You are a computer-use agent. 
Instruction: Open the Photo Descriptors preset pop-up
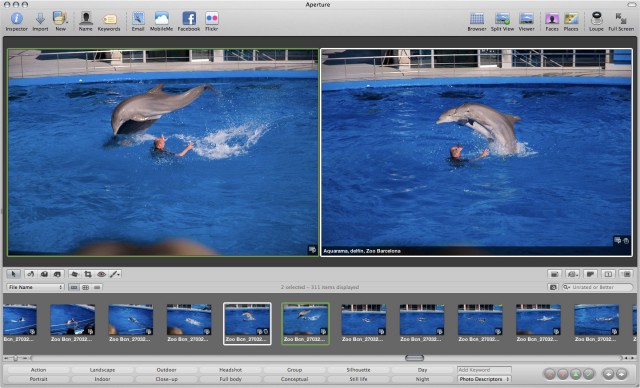[484, 379]
